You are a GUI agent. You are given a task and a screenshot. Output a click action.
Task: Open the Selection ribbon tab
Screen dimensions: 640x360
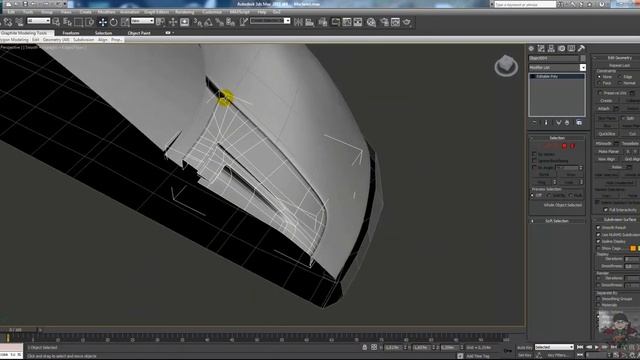(x=103, y=33)
